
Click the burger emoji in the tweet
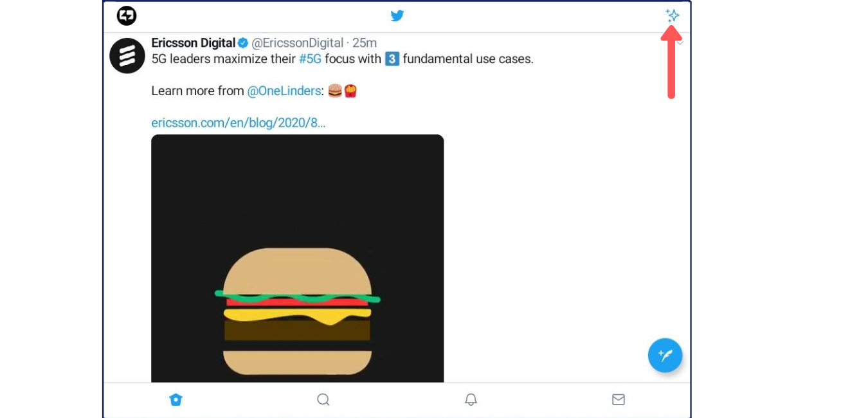335,91
